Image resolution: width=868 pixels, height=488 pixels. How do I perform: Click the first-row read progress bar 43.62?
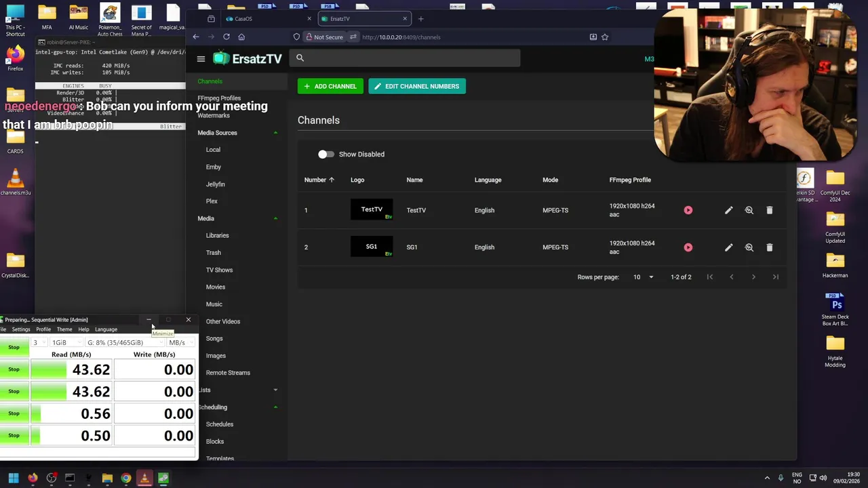click(71, 369)
